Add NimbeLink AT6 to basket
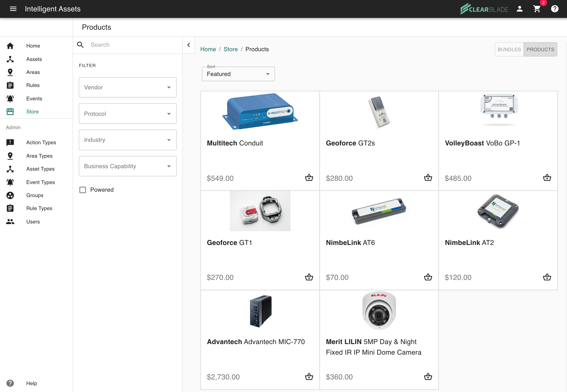567x392 pixels. tap(428, 277)
